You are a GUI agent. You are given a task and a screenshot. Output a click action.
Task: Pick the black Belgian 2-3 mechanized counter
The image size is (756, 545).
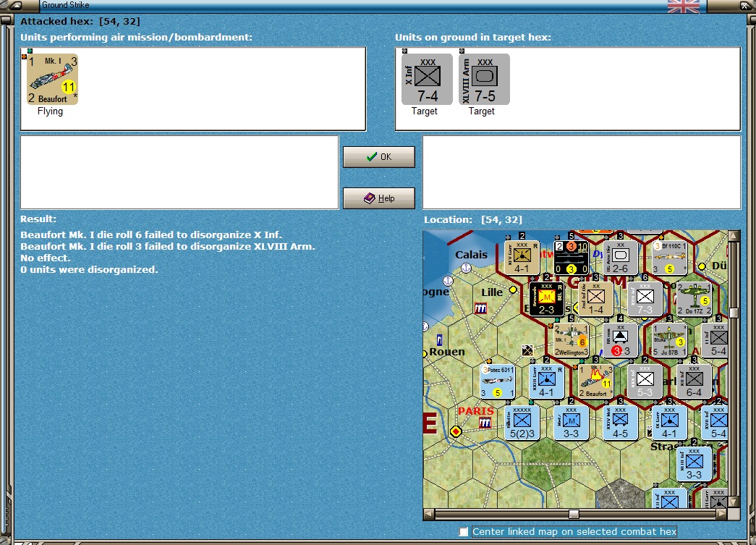547,298
